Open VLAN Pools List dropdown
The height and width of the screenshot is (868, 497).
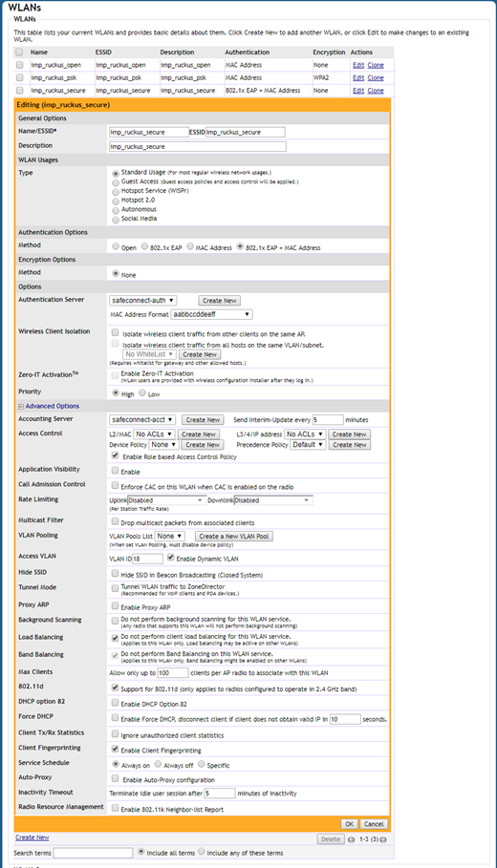click(169, 537)
